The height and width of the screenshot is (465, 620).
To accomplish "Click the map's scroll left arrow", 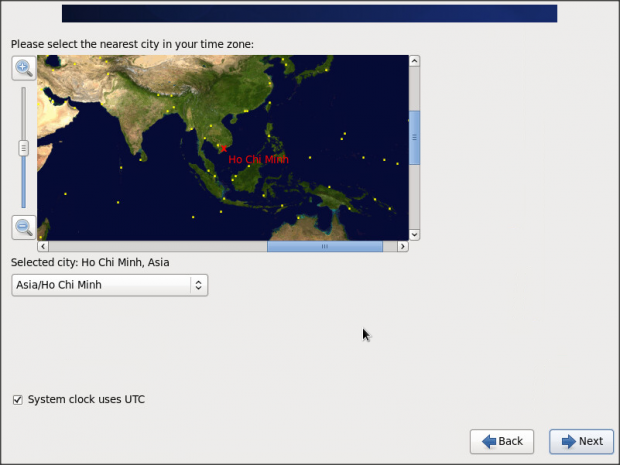I will pos(43,246).
